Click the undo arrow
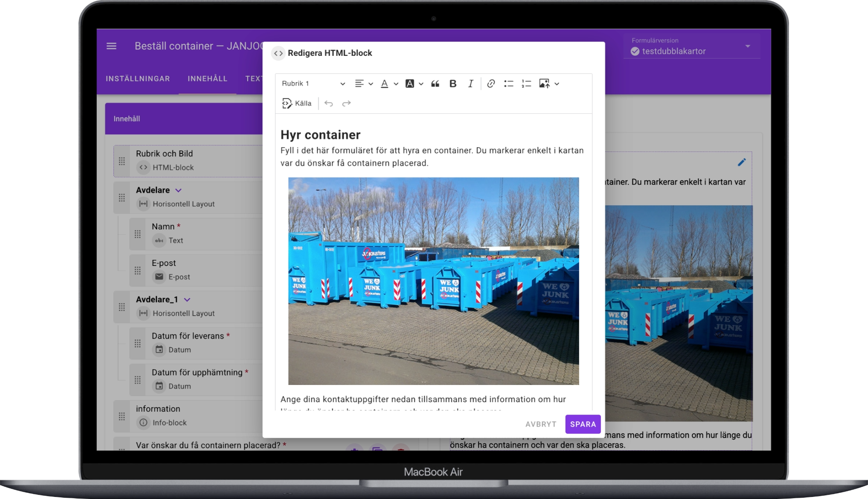Screen dimensions: 868x499 coord(329,103)
